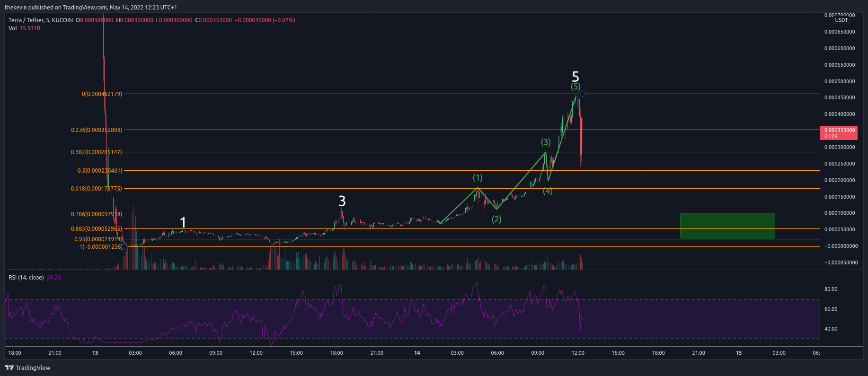Screen dimensions: 868x376
Task: Select the Fibonacci label 1(−0.000001258)
Action: pos(101,247)
